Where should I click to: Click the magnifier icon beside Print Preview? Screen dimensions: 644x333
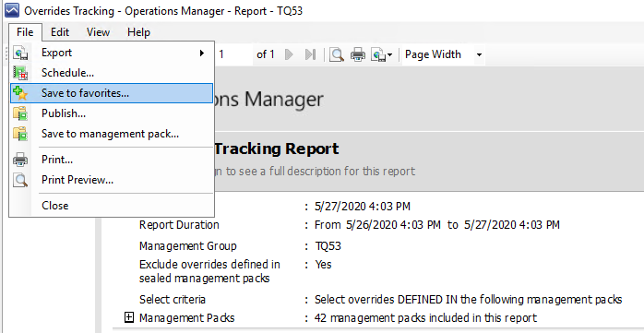point(20,180)
